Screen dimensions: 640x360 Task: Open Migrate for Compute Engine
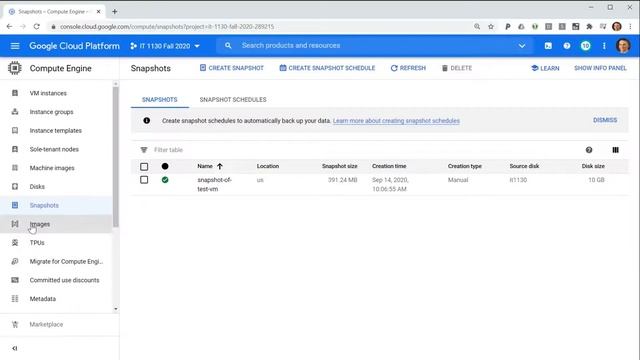coord(66,261)
